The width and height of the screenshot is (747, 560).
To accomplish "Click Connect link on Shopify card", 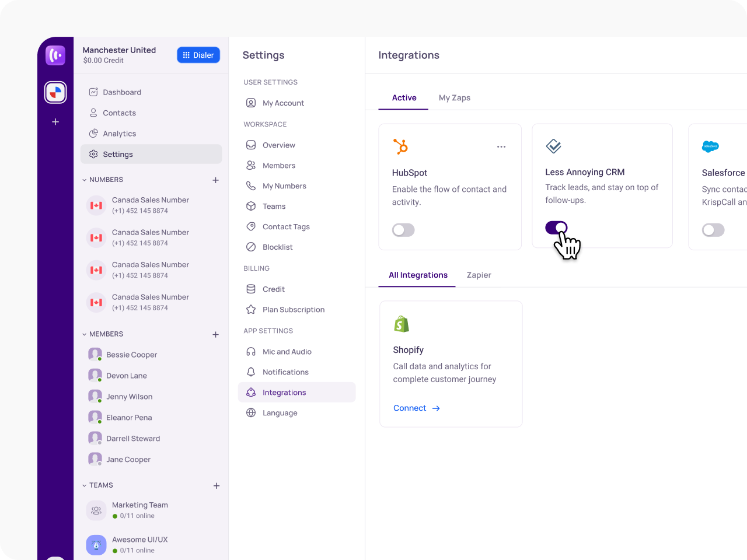I will pos(417,408).
